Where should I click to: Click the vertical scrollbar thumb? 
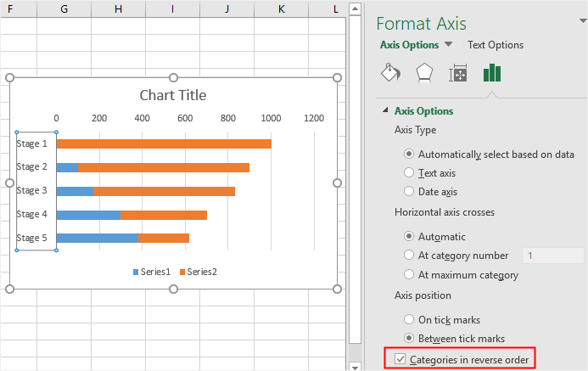[355, 179]
